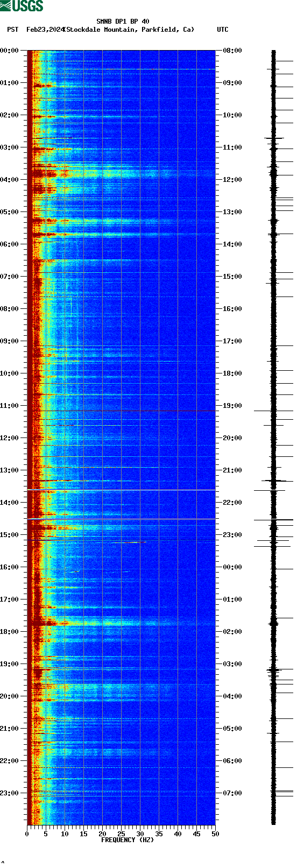Click the FREQUENCY (HZ) axis label
297x868 pixels.
tap(128, 840)
